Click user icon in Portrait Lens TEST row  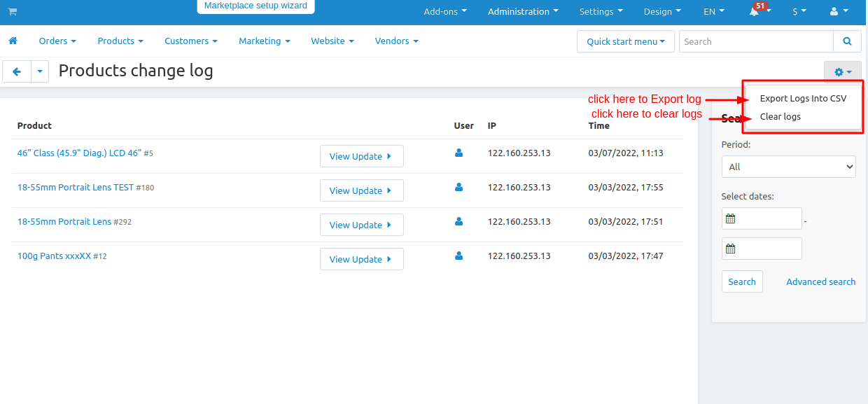click(x=459, y=187)
